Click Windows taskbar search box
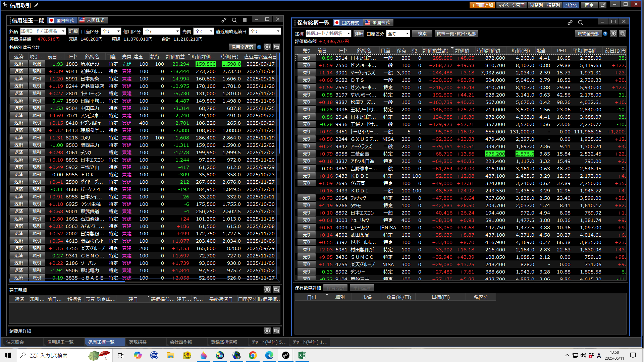 (x=64, y=355)
